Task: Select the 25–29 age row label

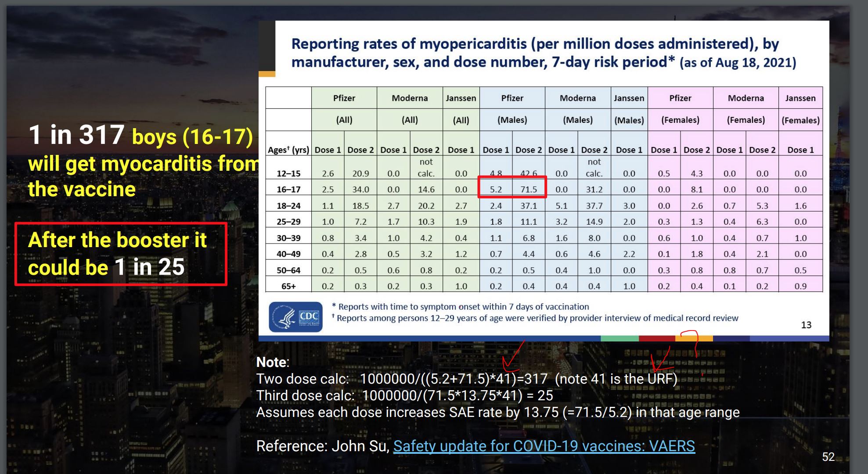Action: tap(288, 222)
